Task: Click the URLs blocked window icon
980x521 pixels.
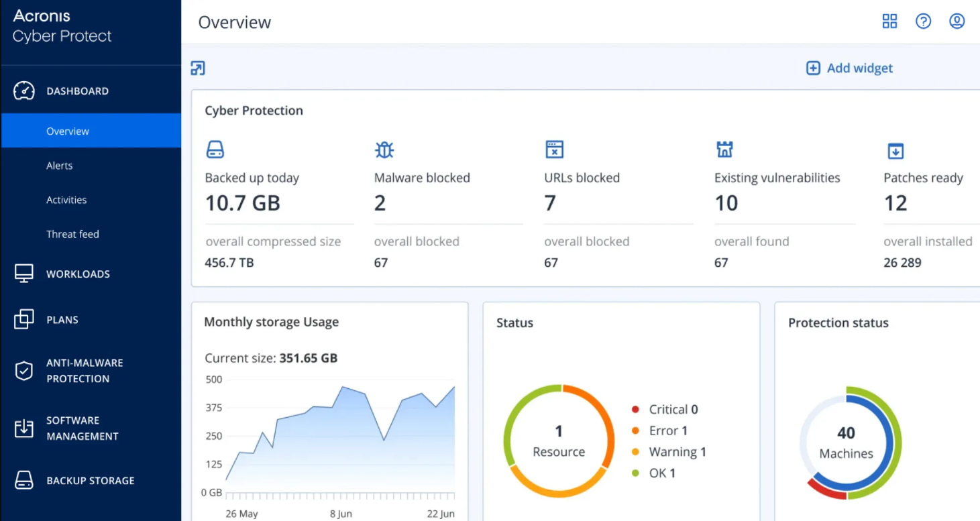Action: [554, 150]
